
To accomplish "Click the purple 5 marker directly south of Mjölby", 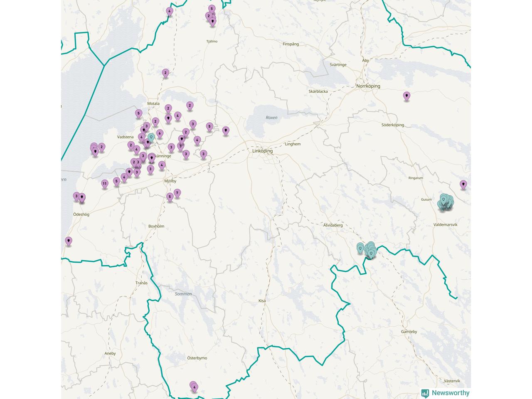I will [x=170, y=197].
